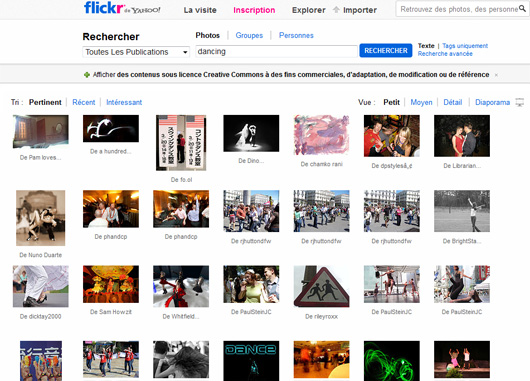Open Diaporama slideshow view
The width and height of the screenshot is (530, 381).
click(x=492, y=102)
